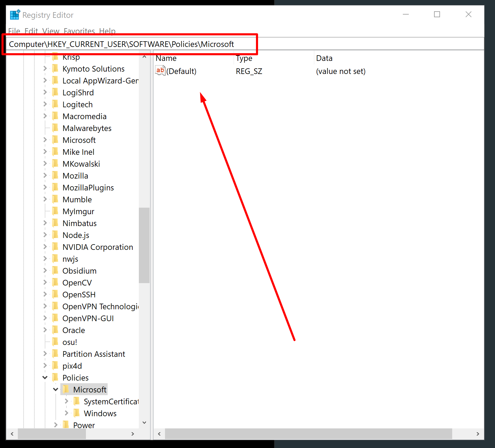The width and height of the screenshot is (495, 448).
Task: Expand the Partition Assistant key
Action: (x=45, y=354)
